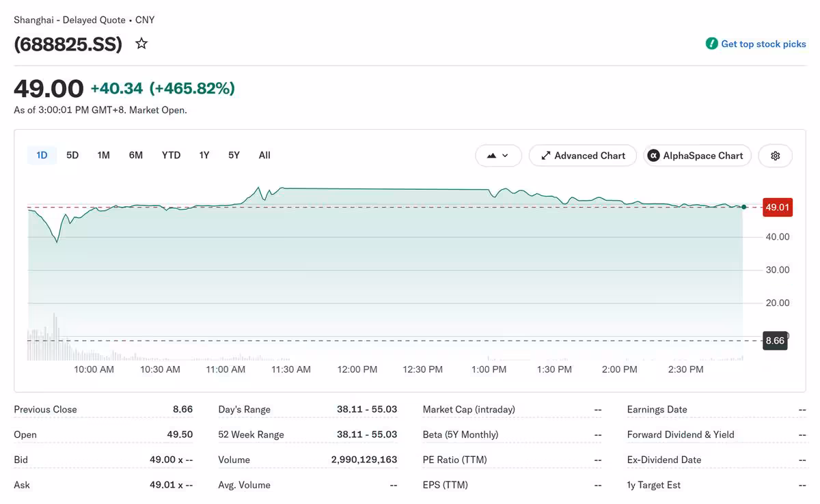Viewport: 820px width, 504px height.
Task: Add stock to watchlist with star icon
Action: (141, 44)
